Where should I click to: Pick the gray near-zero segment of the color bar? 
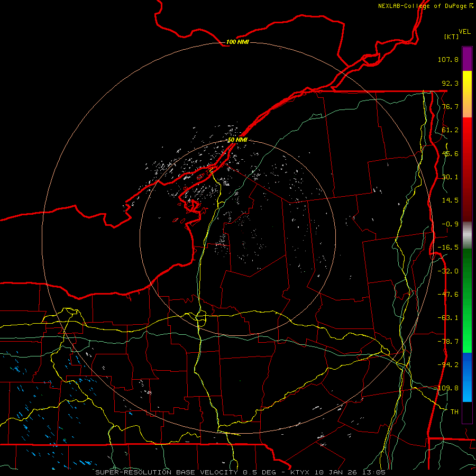[x=467, y=235]
